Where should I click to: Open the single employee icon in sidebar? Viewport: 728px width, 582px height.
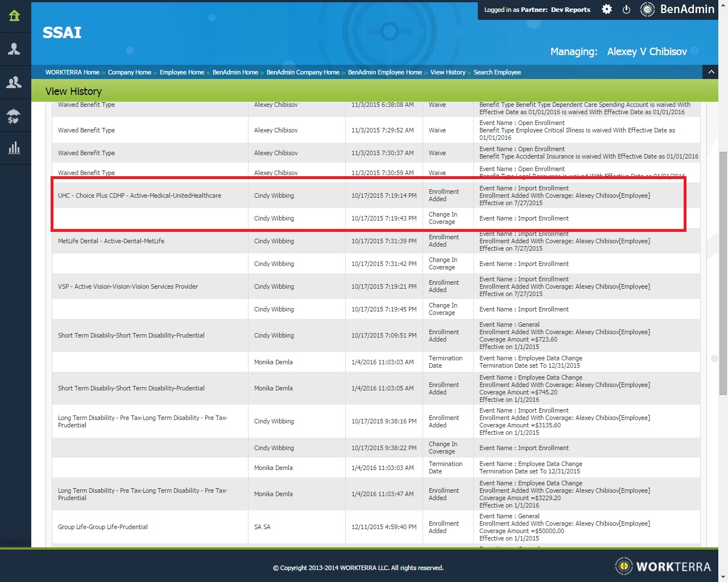(x=15, y=49)
